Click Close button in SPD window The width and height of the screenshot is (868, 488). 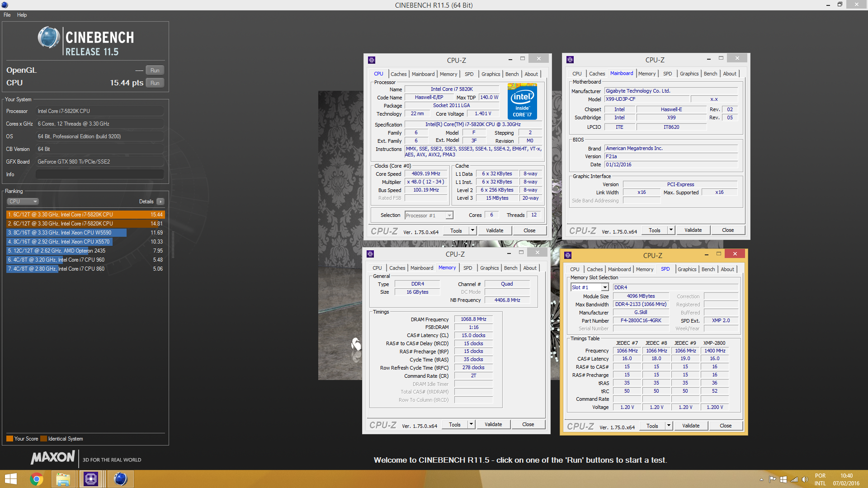tap(726, 426)
